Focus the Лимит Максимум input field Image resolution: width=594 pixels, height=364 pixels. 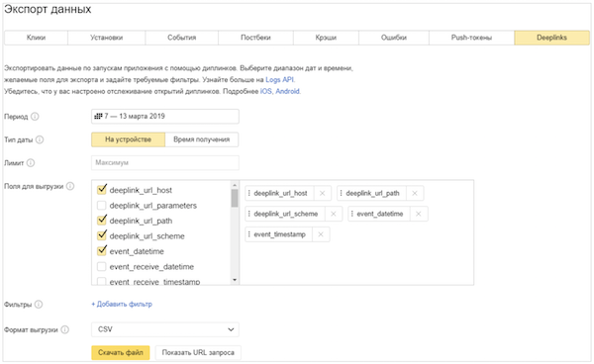click(165, 162)
